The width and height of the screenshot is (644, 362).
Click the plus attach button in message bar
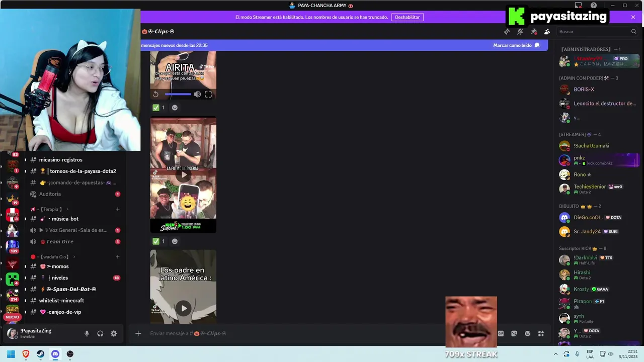(x=138, y=333)
